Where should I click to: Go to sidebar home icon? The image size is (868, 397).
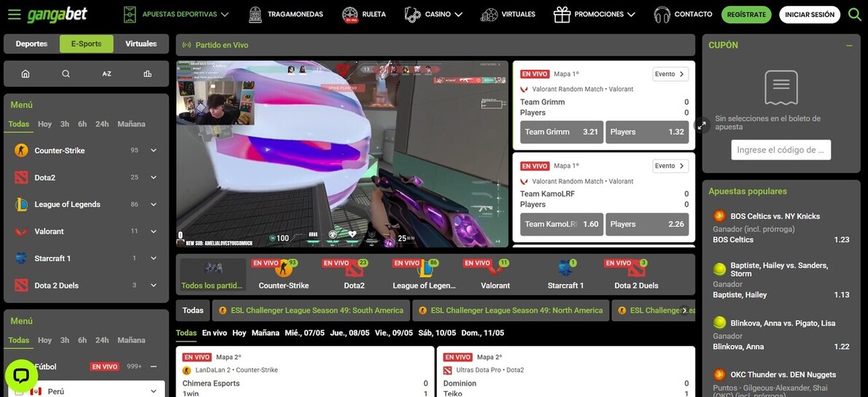(x=25, y=74)
